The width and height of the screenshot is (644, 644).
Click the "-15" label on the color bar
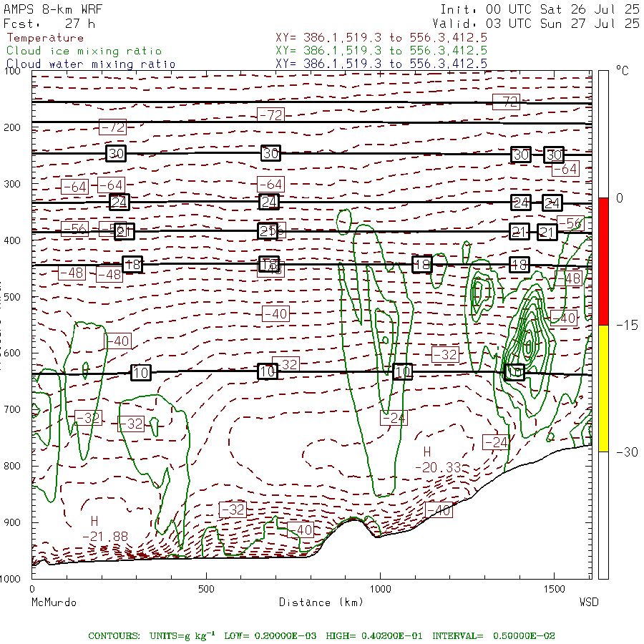[627, 326]
